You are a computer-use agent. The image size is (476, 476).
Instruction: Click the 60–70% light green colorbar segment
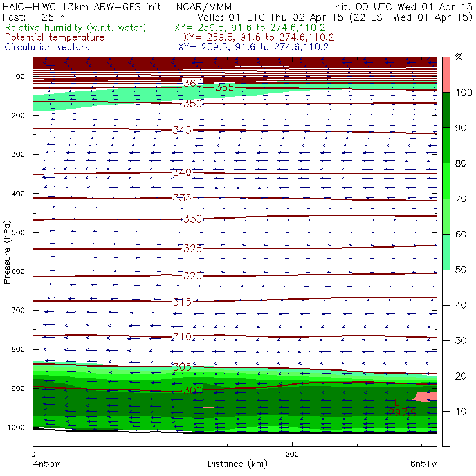pos(446,216)
